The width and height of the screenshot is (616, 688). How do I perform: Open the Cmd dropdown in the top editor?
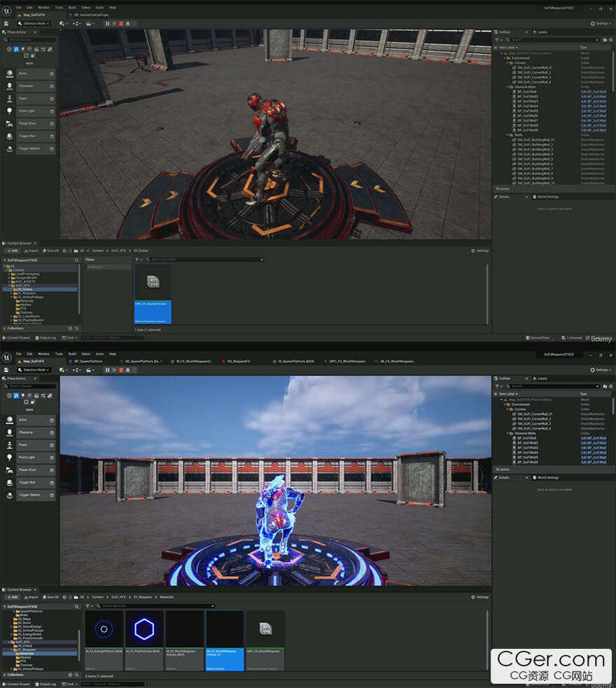pos(70,338)
